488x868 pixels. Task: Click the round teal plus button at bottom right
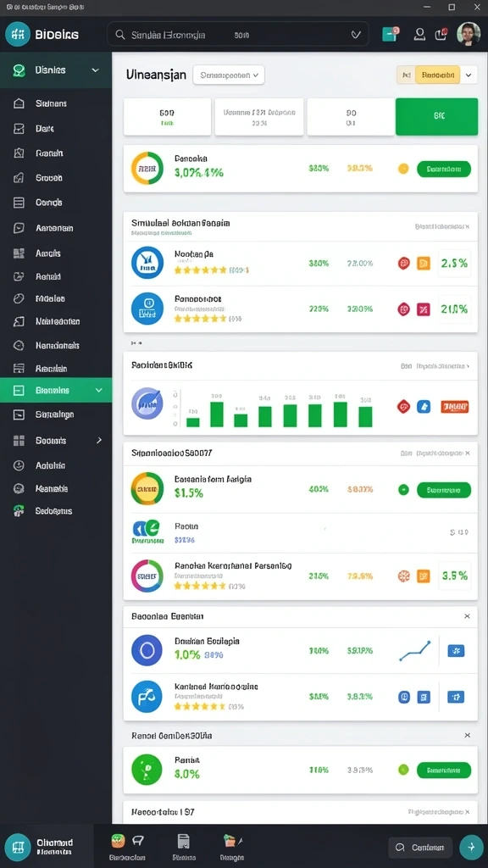pos(471,847)
